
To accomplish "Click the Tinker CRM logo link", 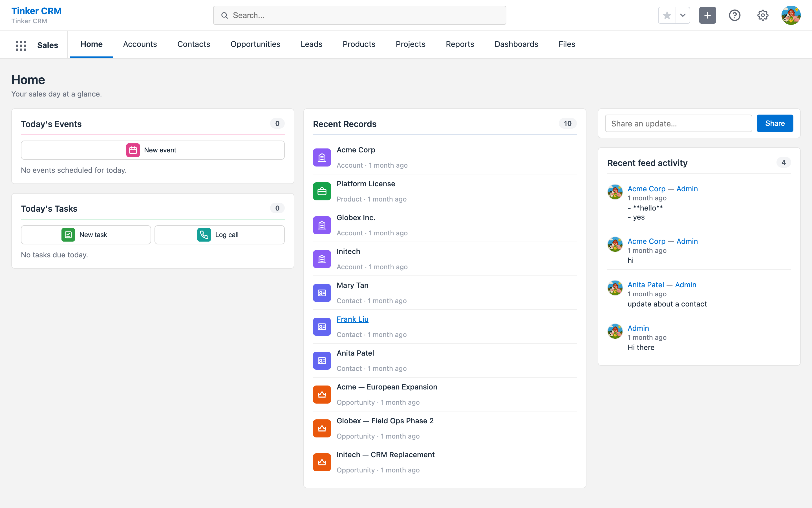I will pyautogui.click(x=36, y=11).
